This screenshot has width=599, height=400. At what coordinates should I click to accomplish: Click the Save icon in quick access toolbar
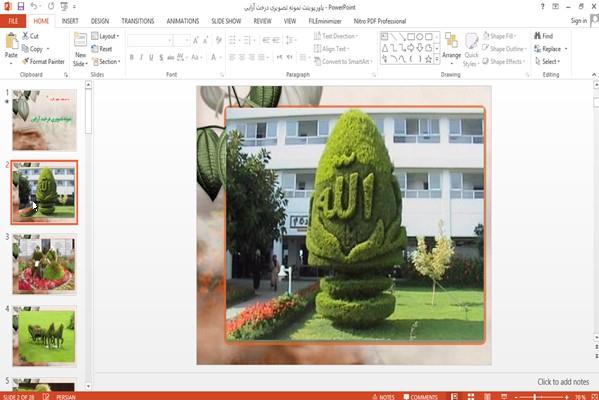click(21, 6)
